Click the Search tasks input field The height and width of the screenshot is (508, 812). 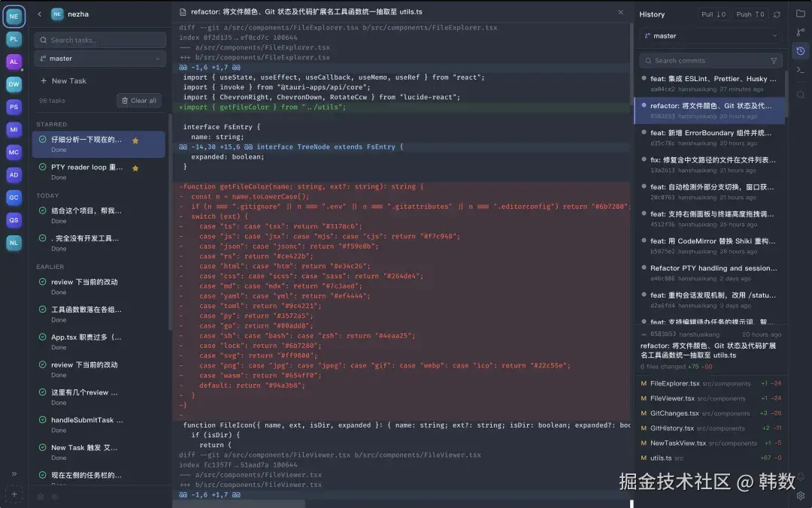[x=100, y=40]
